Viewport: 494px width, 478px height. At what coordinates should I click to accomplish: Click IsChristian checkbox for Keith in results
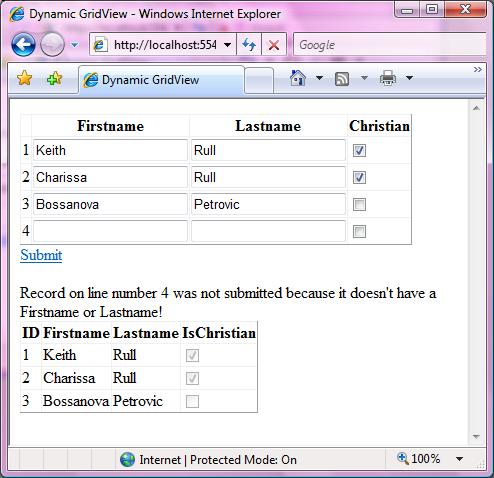pos(192,355)
